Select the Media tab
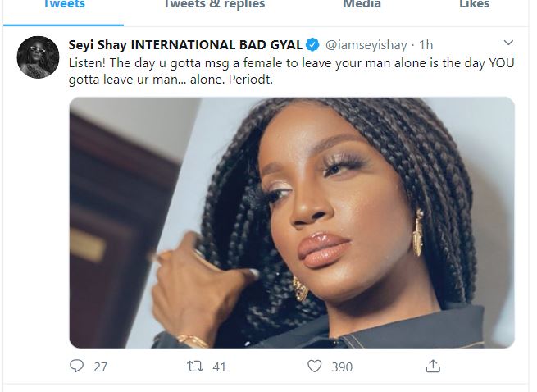 coord(362,5)
